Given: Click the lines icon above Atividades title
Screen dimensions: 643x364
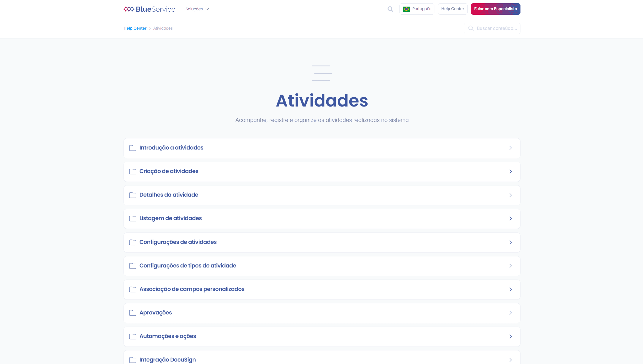Looking at the screenshot, I should (322, 73).
